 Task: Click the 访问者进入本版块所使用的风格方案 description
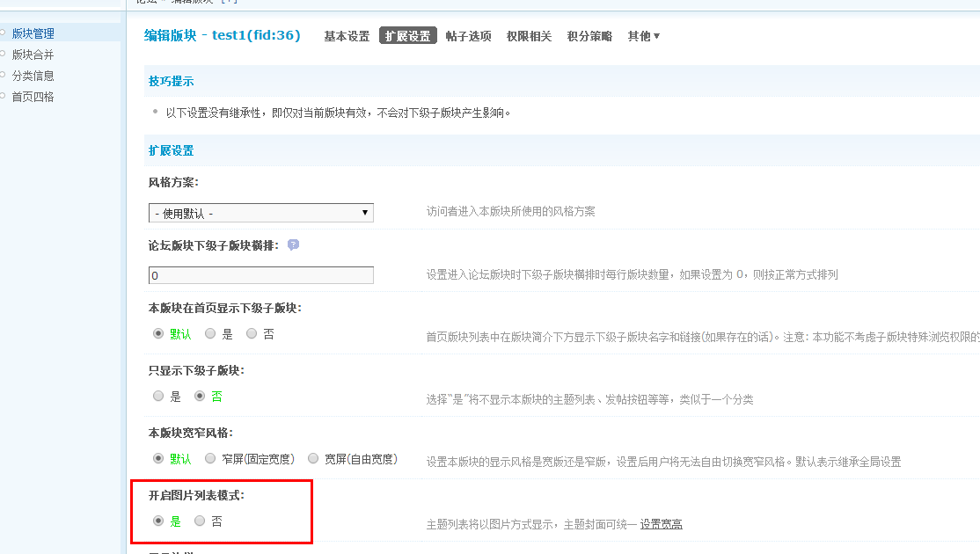510,212
